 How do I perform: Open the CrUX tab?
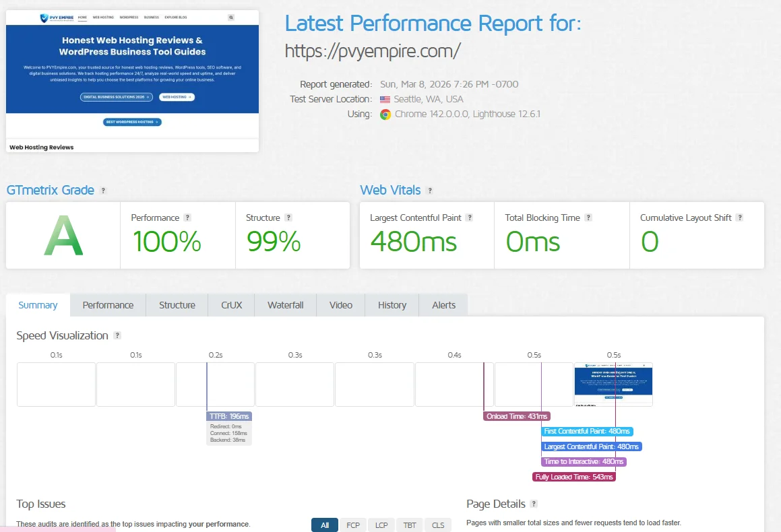(230, 304)
